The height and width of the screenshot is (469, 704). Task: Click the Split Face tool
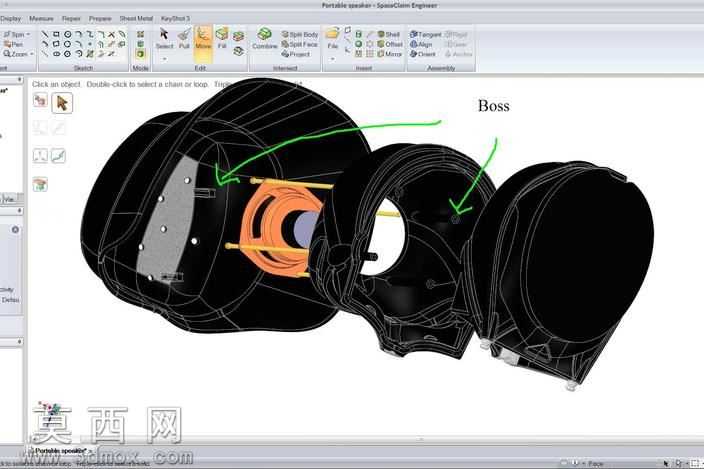pos(299,44)
